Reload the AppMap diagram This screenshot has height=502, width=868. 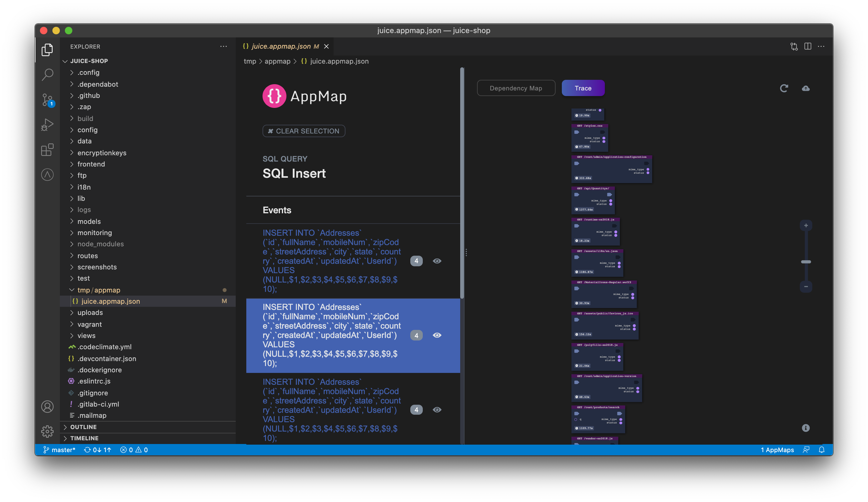pos(784,88)
